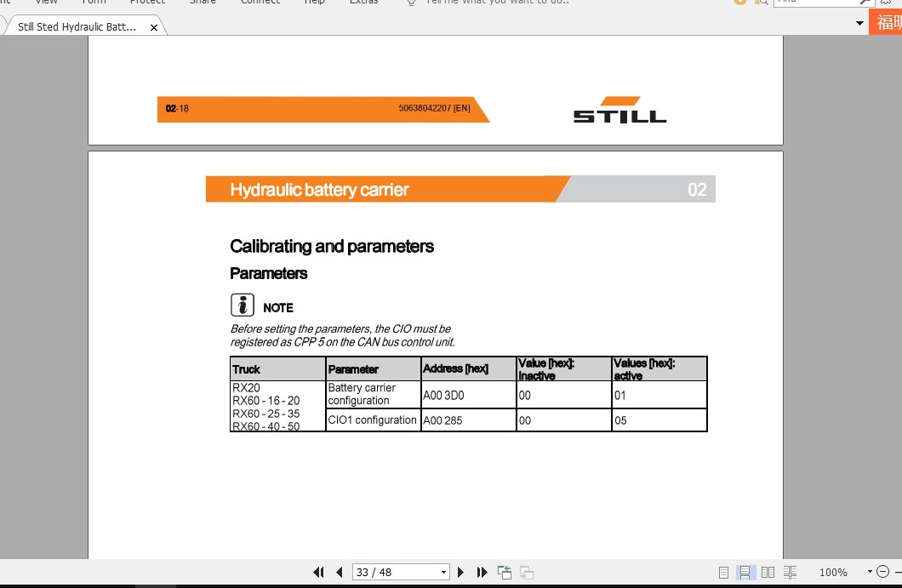This screenshot has width=902, height=588.
Task: Click the 'NOTE' label
Action: (x=278, y=308)
